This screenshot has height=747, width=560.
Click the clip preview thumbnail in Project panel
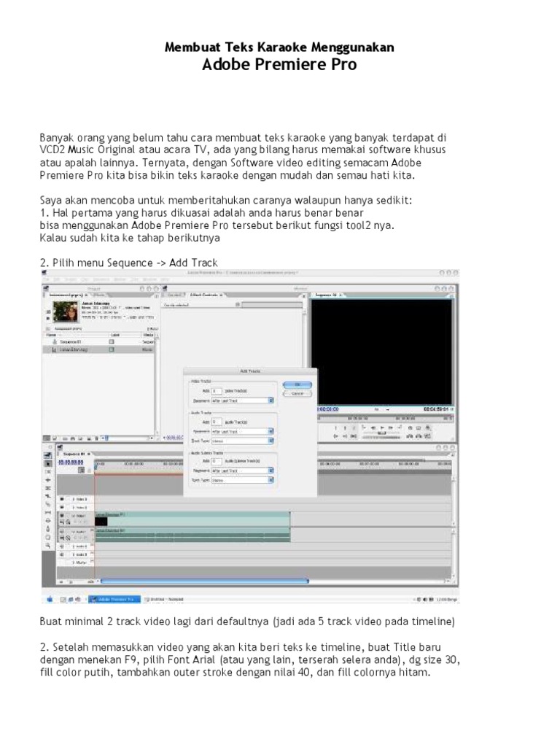tap(66, 311)
